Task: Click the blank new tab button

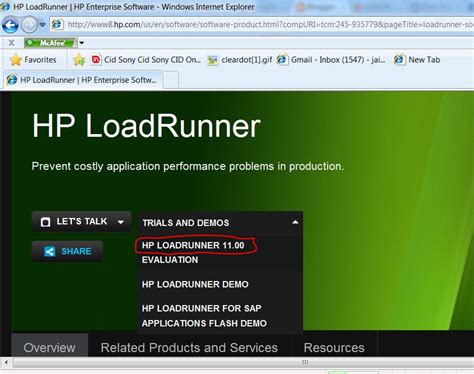Action: click(170, 80)
